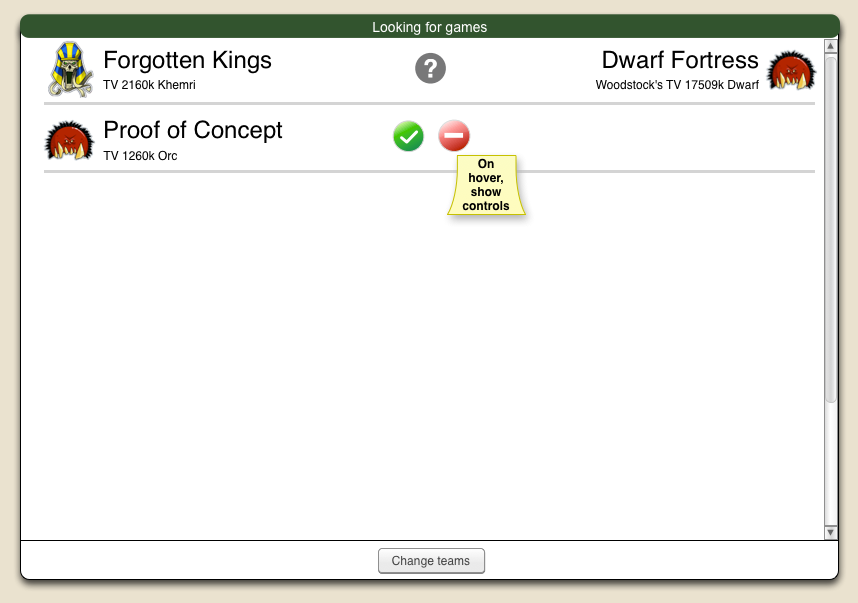
Task: Click the Dwarf Fortress team logo icon
Action: [x=791, y=71]
